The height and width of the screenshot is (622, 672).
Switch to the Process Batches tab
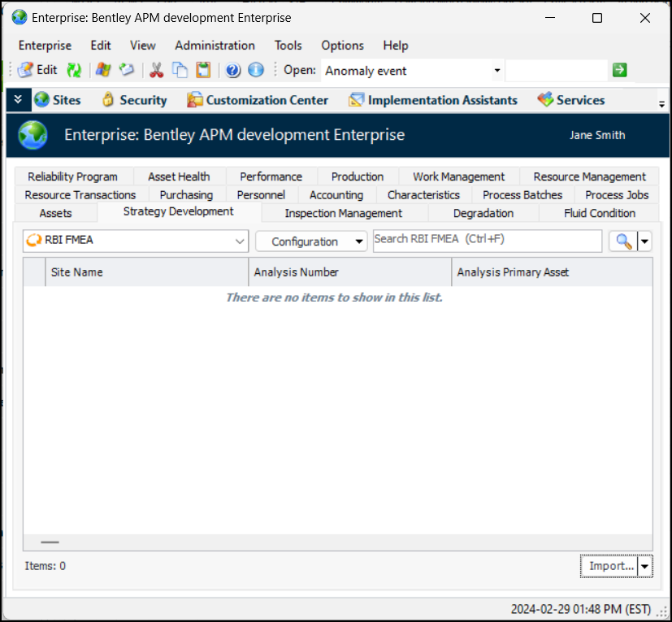[x=522, y=195]
